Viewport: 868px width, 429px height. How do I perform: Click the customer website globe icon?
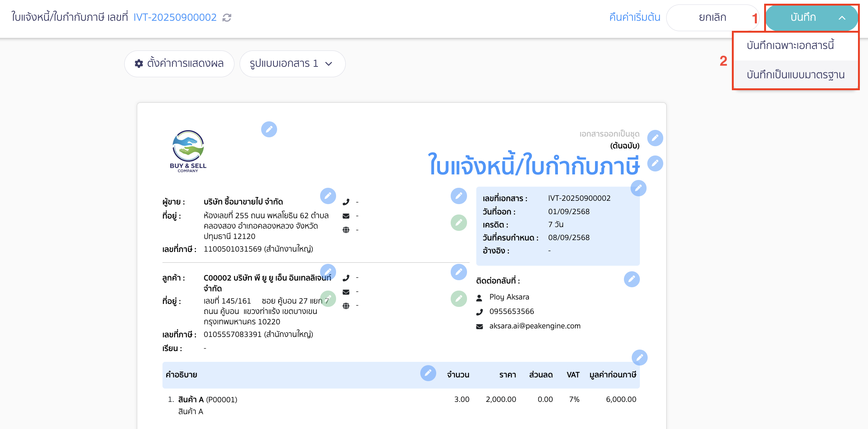[x=346, y=305]
